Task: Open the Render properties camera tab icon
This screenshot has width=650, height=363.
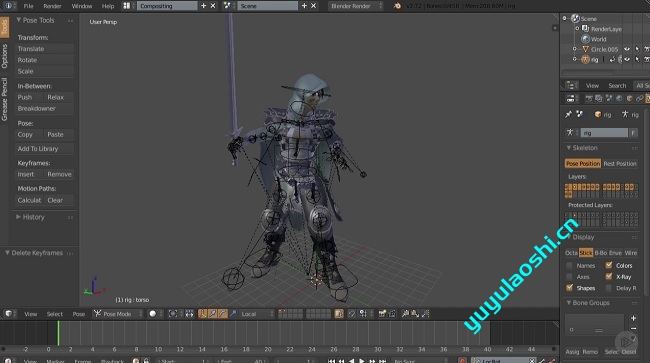Action: [x=589, y=98]
